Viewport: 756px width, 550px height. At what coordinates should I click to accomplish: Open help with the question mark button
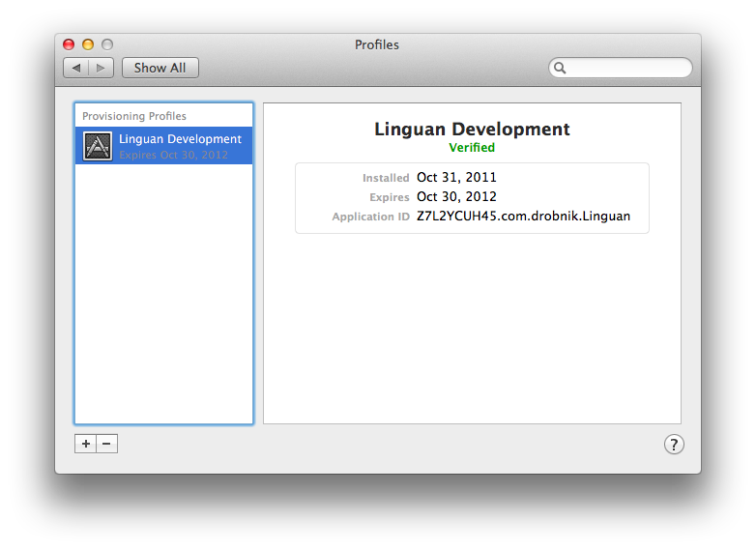point(674,445)
